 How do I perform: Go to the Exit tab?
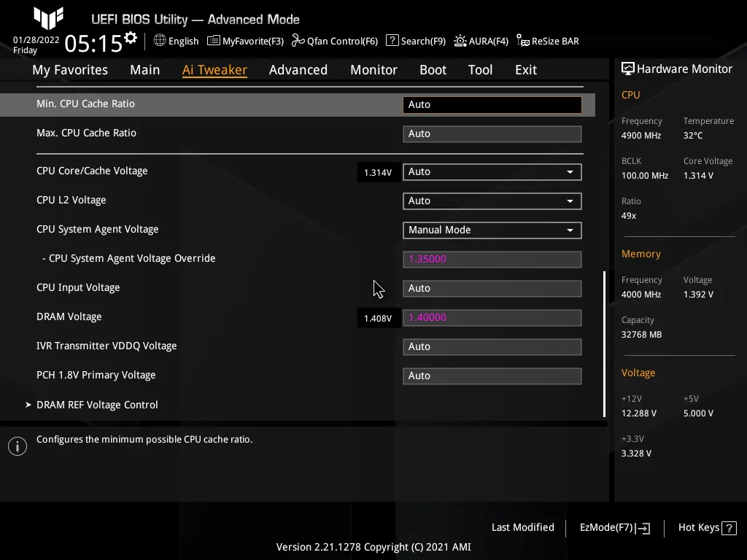[x=526, y=70]
